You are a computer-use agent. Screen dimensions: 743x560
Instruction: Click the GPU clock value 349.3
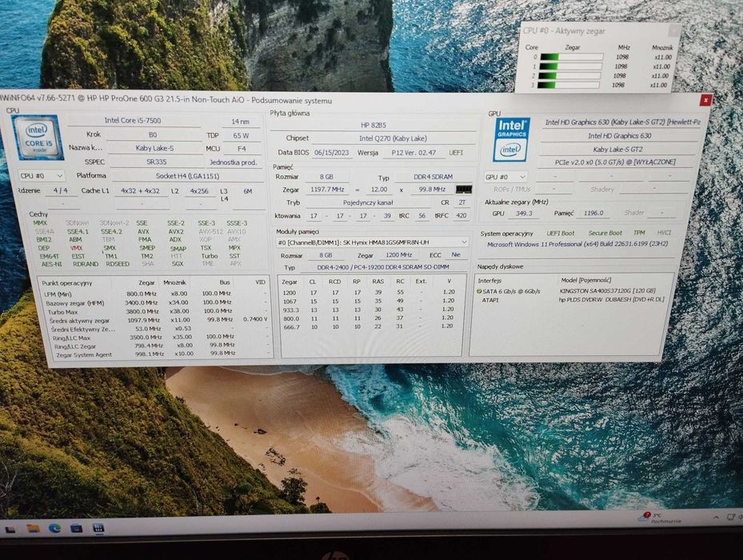coord(524,214)
